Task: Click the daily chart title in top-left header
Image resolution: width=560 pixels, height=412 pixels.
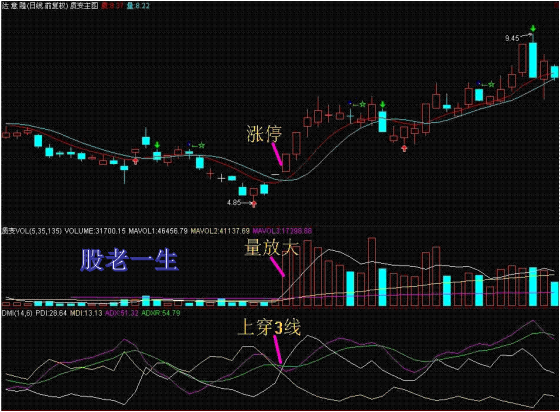Action: point(50,6)
